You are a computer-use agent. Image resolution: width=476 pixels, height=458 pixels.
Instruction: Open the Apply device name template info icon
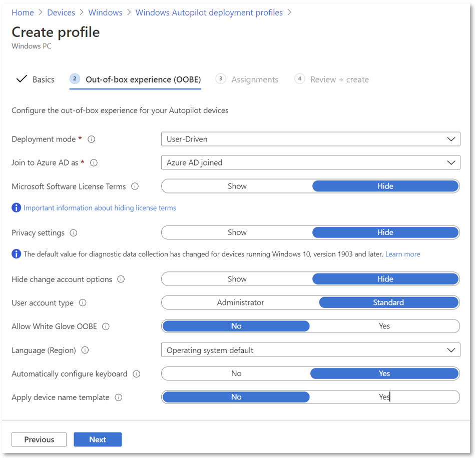[118, 397]
